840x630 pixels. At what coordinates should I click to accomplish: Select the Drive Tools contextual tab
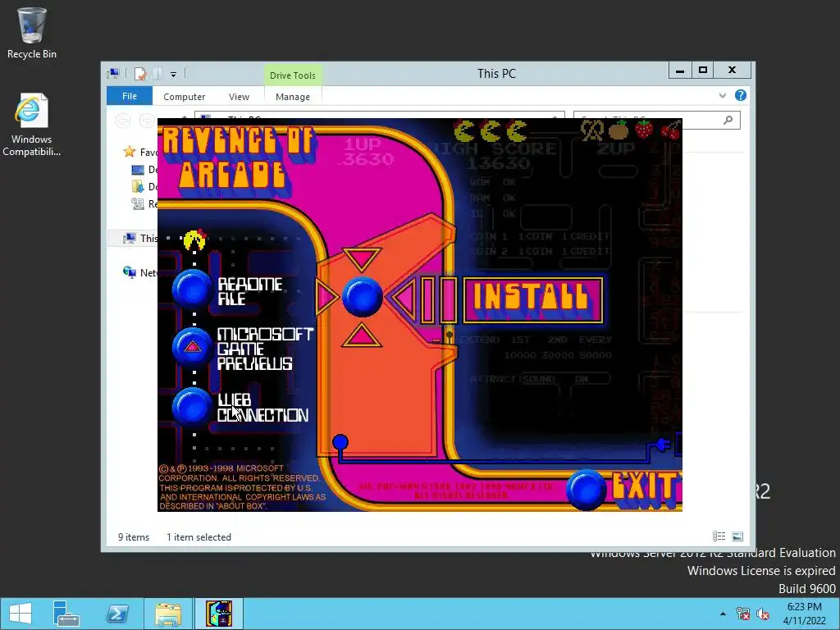(x=293, y=75)
